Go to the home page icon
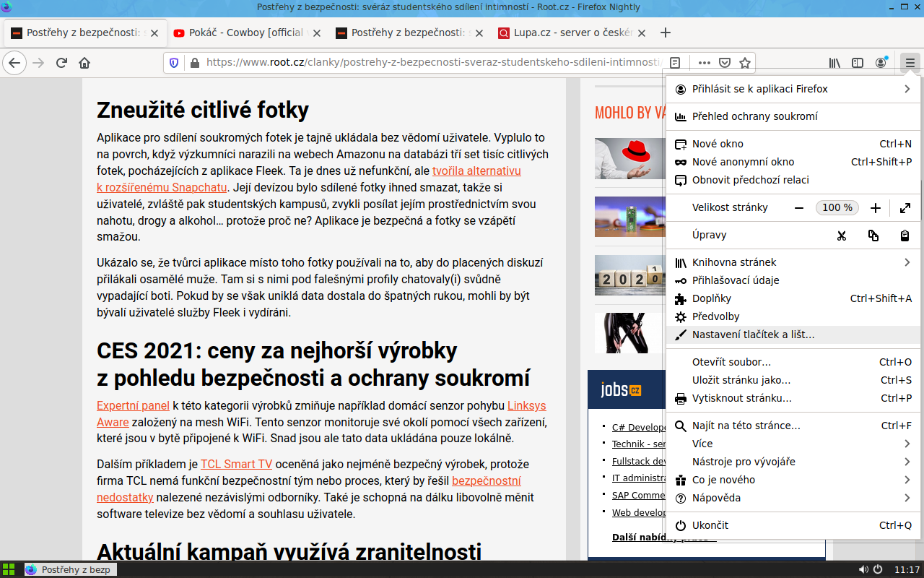The width and height of the screenshot is (924, 578). (x=85, y=63)
